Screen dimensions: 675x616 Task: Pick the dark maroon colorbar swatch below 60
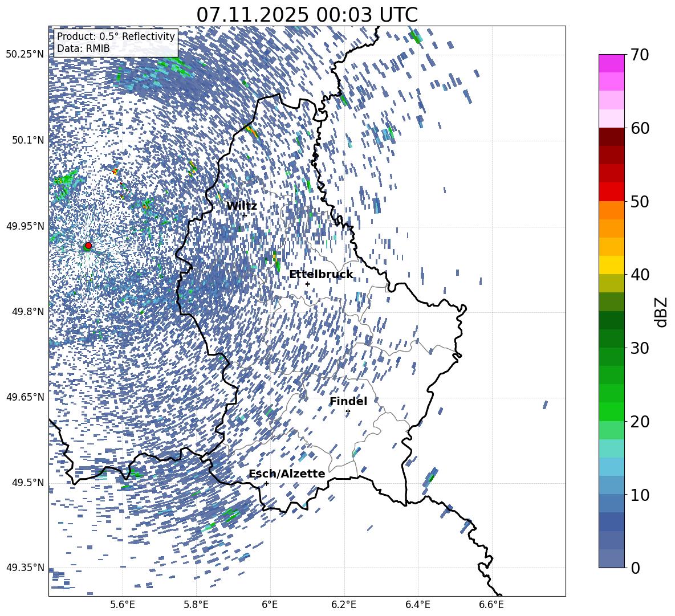tap(611, 137)
